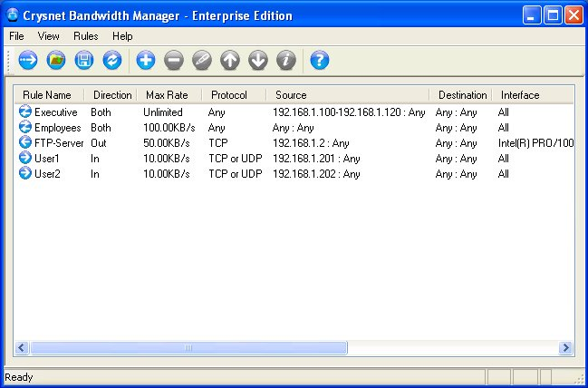The image size is (588, 388).
Task: Open help via question mark icon
Action: point(320,60)
